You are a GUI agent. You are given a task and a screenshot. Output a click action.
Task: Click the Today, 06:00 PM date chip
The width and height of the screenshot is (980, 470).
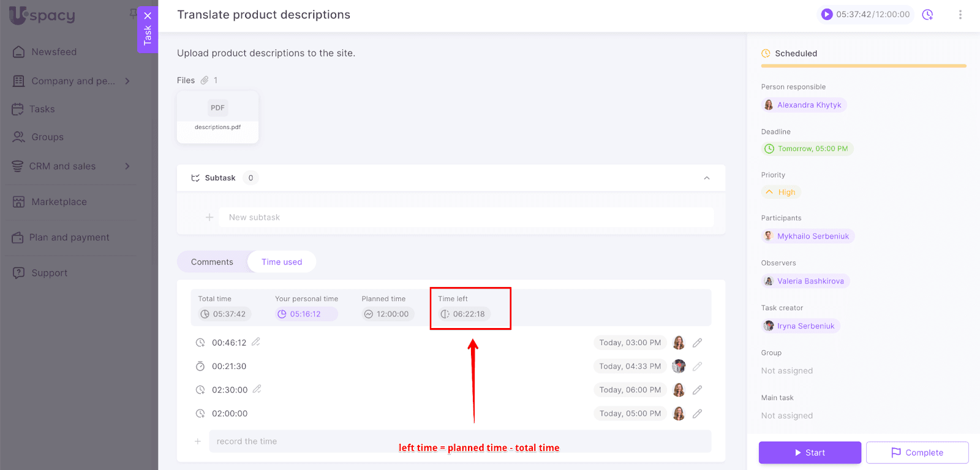(630, 390)
